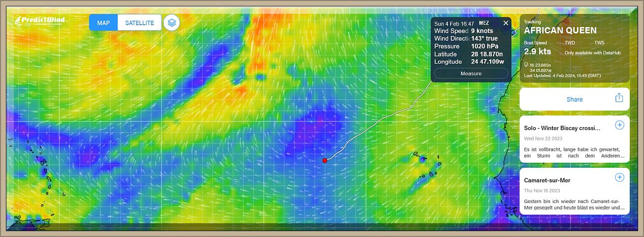The height and width of the screenshot is (237, 644).
Task: Expand the Camaret-sur-Mer post
Action: (619, 177)
